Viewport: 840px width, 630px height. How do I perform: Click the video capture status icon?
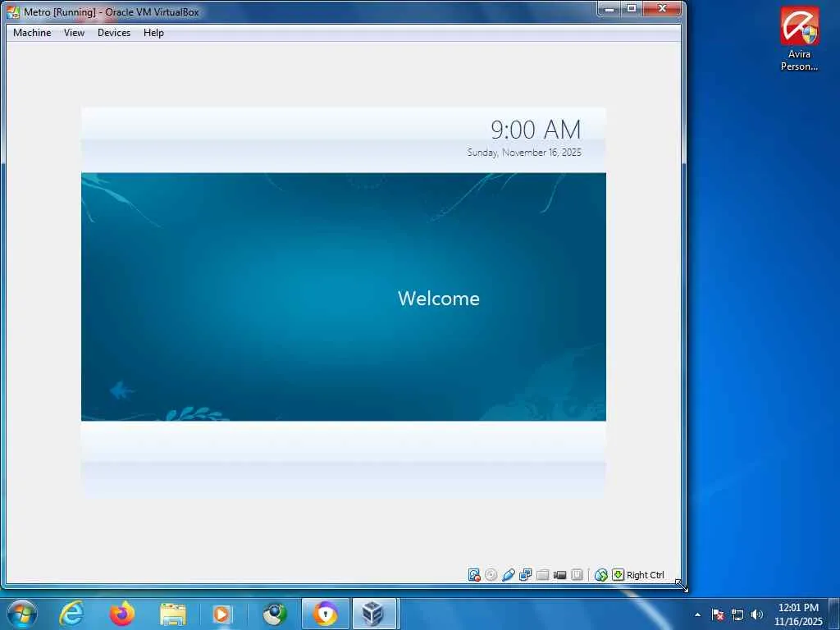tap(559, 575)
